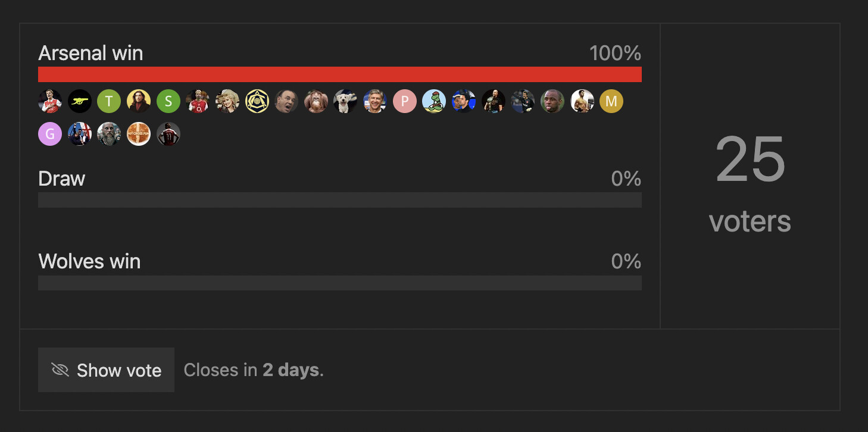This screenshot has height=432, width=868.
Task: Open the grey-bearded man avatar
Action: point(109,134)
